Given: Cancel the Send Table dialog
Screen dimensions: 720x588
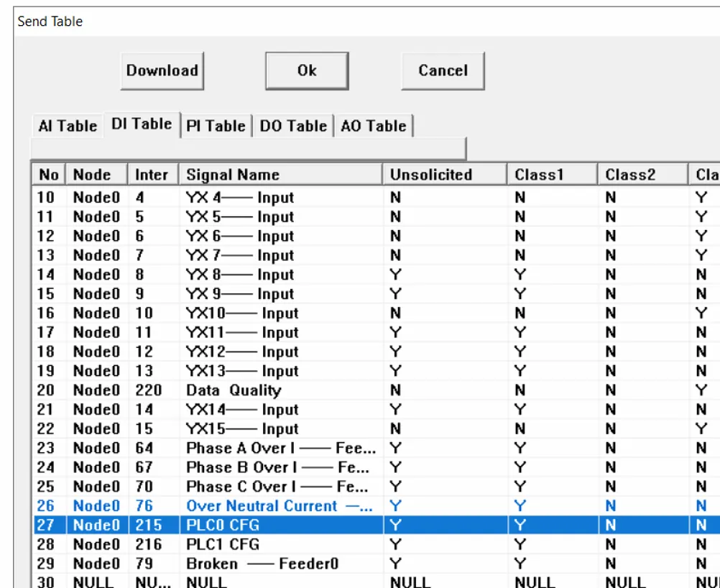Looking at the screenshot, I should click(x=443, y=70).
